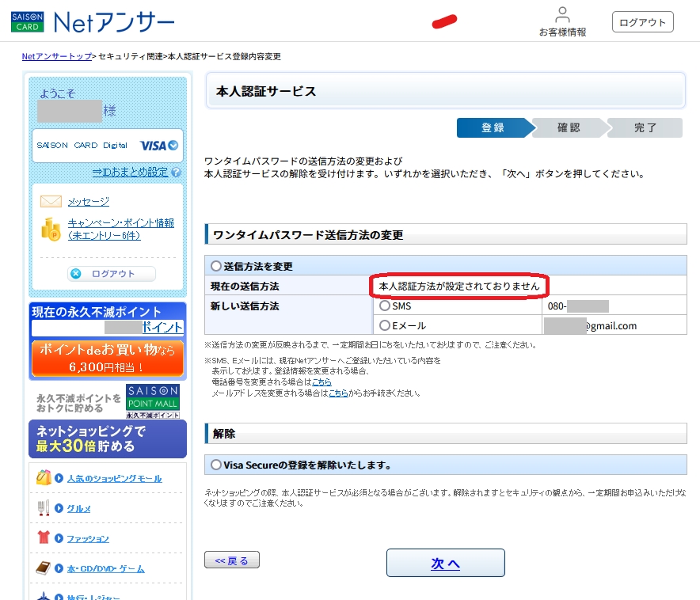
Task: Open 本・CD/DVD・ゲーム link
Action: coord(106,569)
